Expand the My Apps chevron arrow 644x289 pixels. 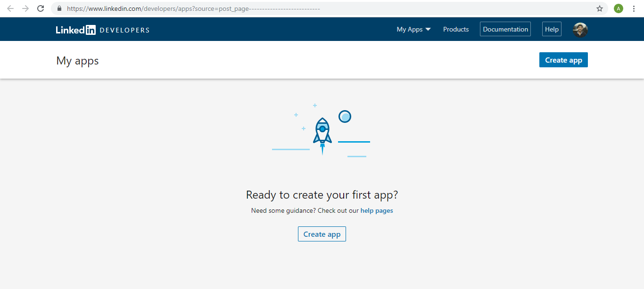tap(428, 29)
